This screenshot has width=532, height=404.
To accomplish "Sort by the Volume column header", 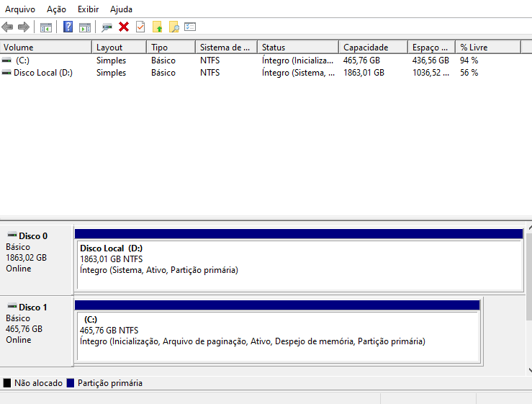I will click(46, 48).
